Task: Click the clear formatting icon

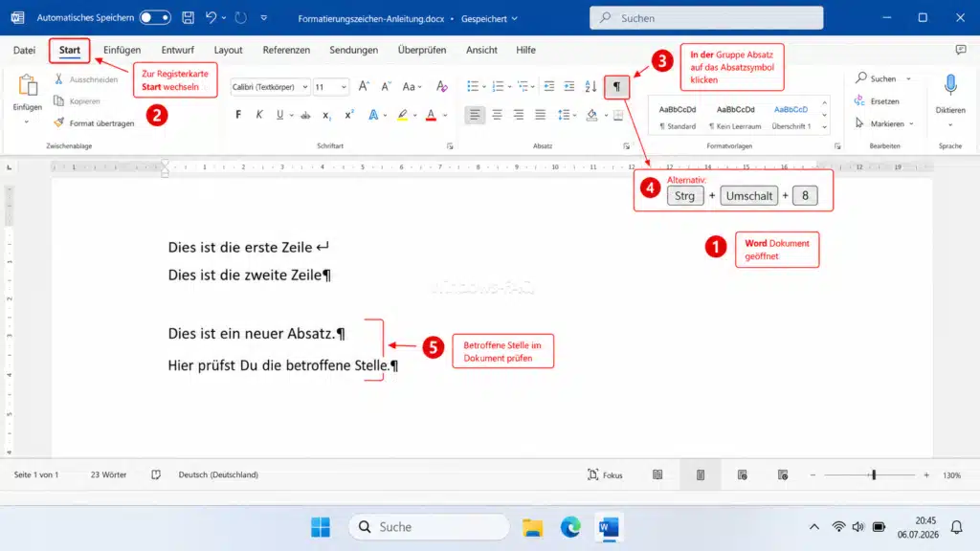Action: pos(442,87)
